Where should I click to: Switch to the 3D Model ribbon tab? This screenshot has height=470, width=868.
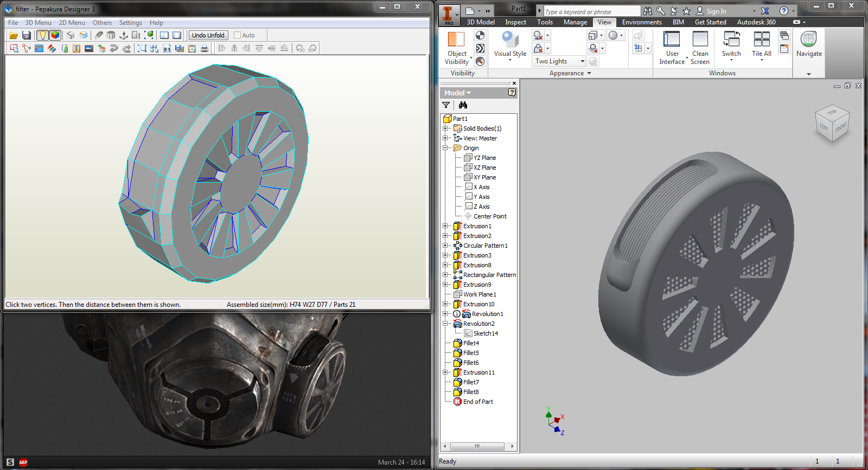point(481,22)
